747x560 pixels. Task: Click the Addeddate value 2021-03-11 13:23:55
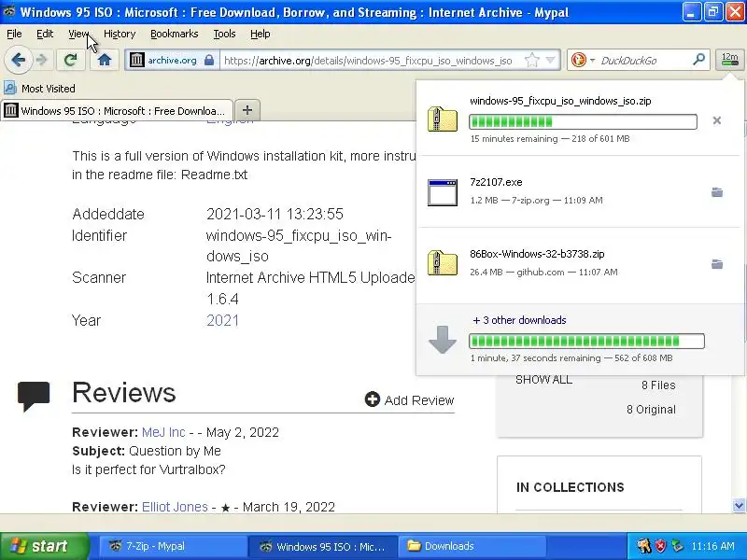(275, 214)
